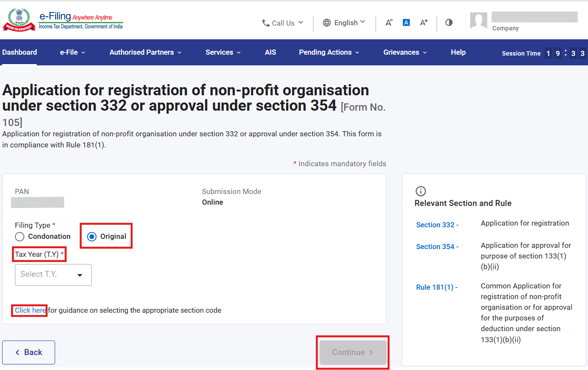Click the Tax Year (T.Y) label
This screenshot has width=588, height=370.
[x=39, y=254]
